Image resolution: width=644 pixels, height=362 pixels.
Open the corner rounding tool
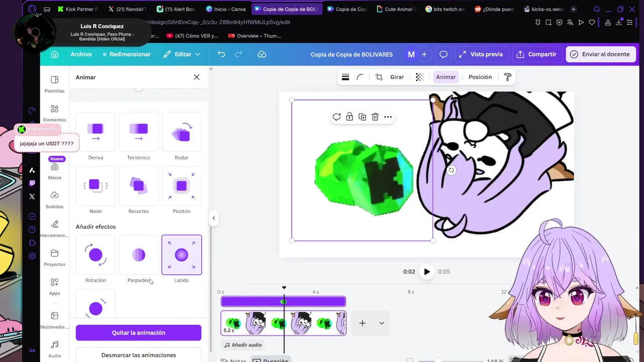tap(360, 77)
